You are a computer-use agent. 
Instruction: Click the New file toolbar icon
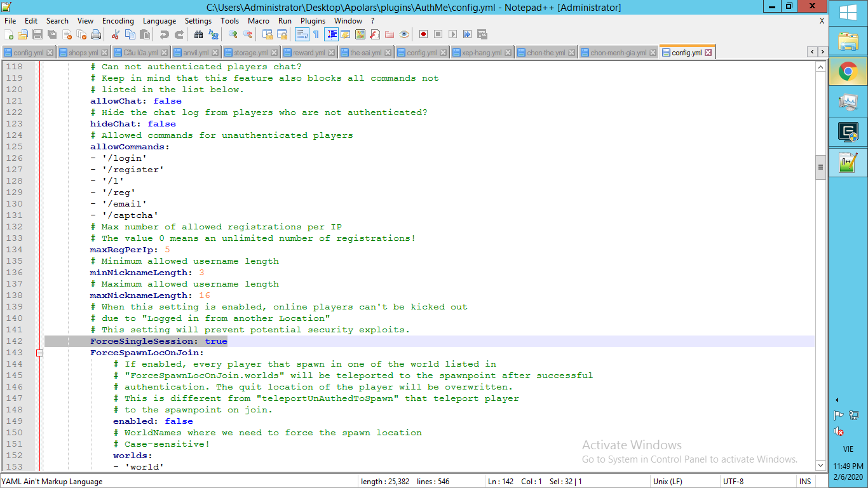8,34
